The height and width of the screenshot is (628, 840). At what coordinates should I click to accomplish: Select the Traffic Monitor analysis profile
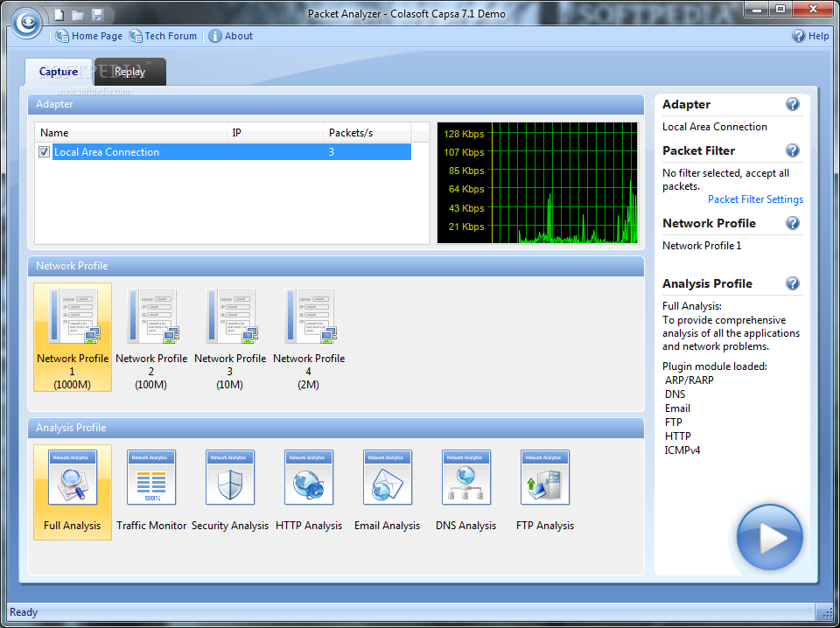click(150, 477)
